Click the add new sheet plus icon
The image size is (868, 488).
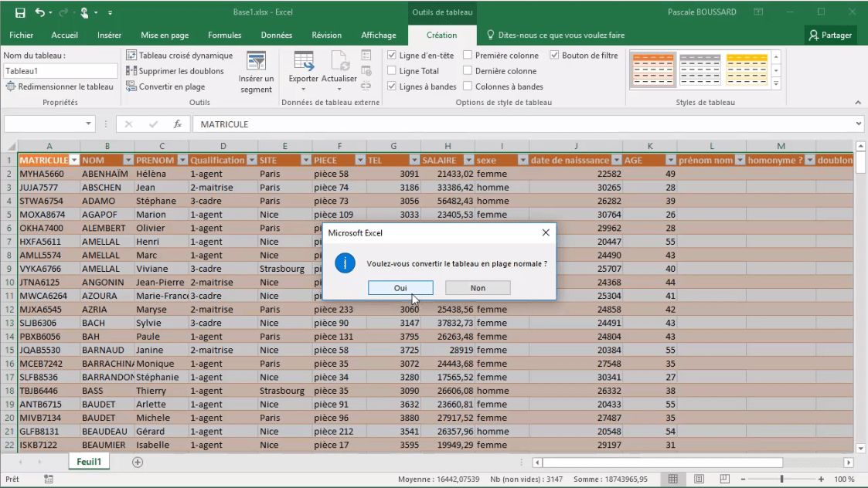tap(138, 462)
